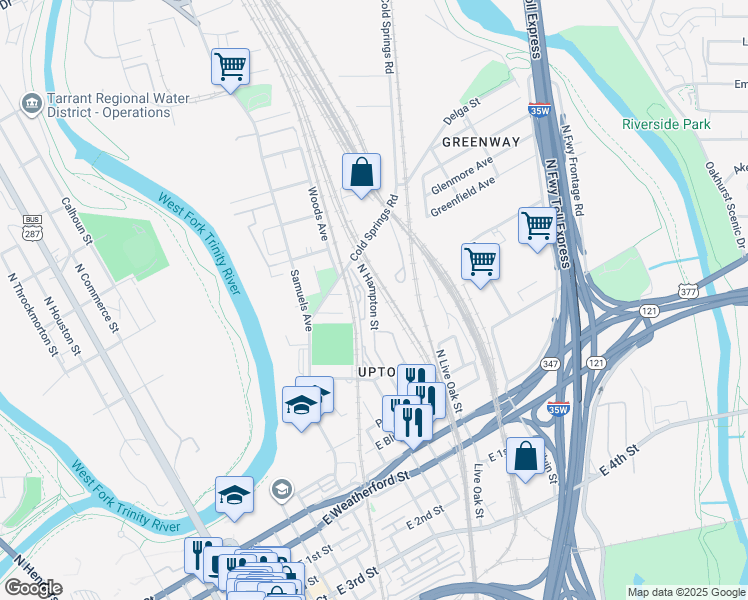
Task: Click the shopping bag marker near E 1st St
Action: 525,458
